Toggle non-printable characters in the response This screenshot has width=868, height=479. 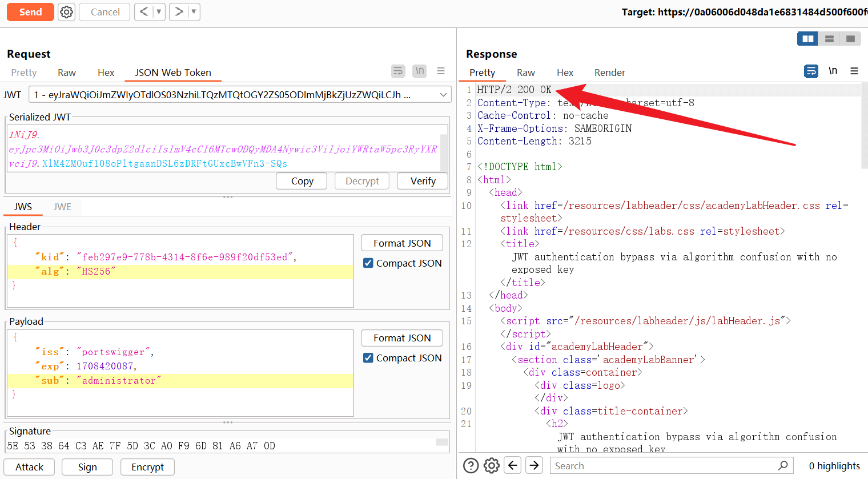point(833,71)
